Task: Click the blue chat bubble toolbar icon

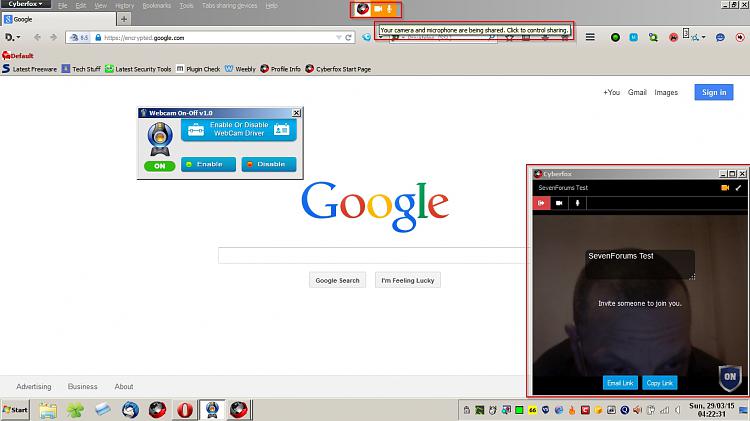Action: tap(720, 37)
